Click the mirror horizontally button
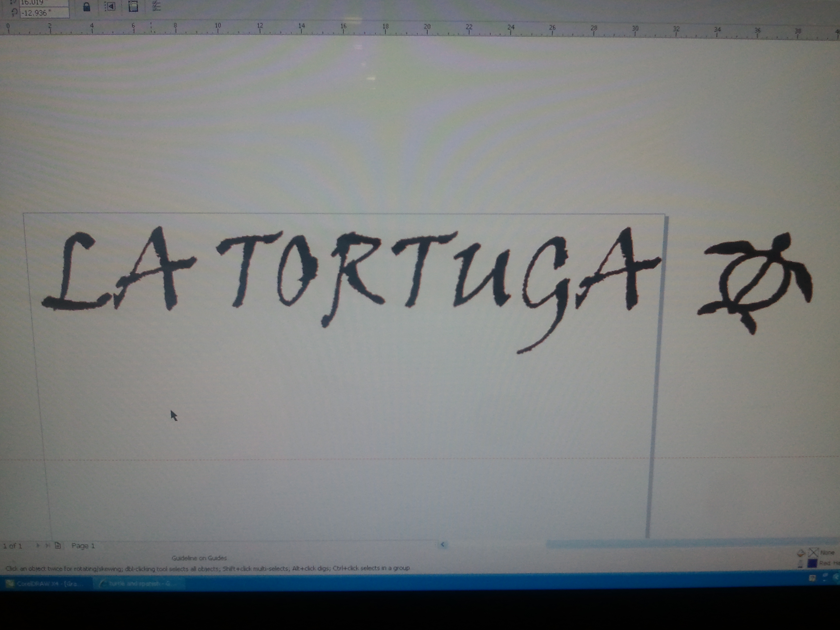 tap(110, 6)
